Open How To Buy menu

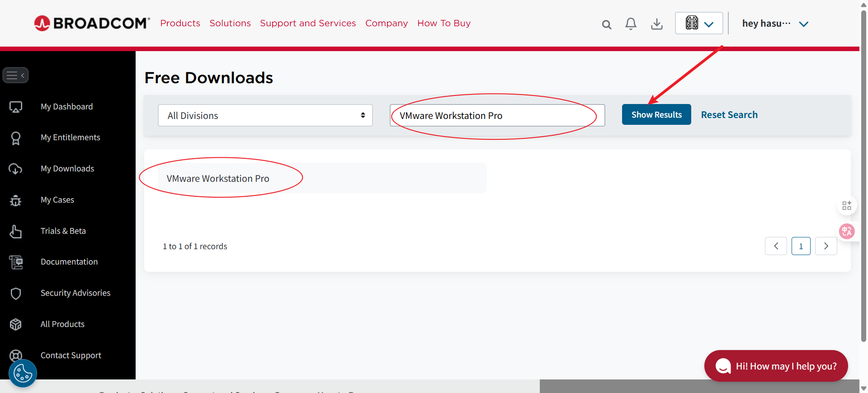(444, 23)
